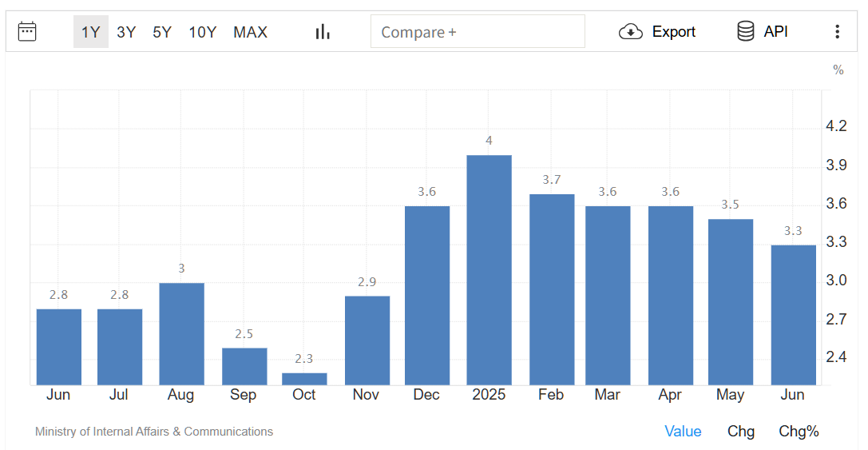Click the September bar showing 2.5
This screenshot has height=450, width=868.
tap(244, 366)
